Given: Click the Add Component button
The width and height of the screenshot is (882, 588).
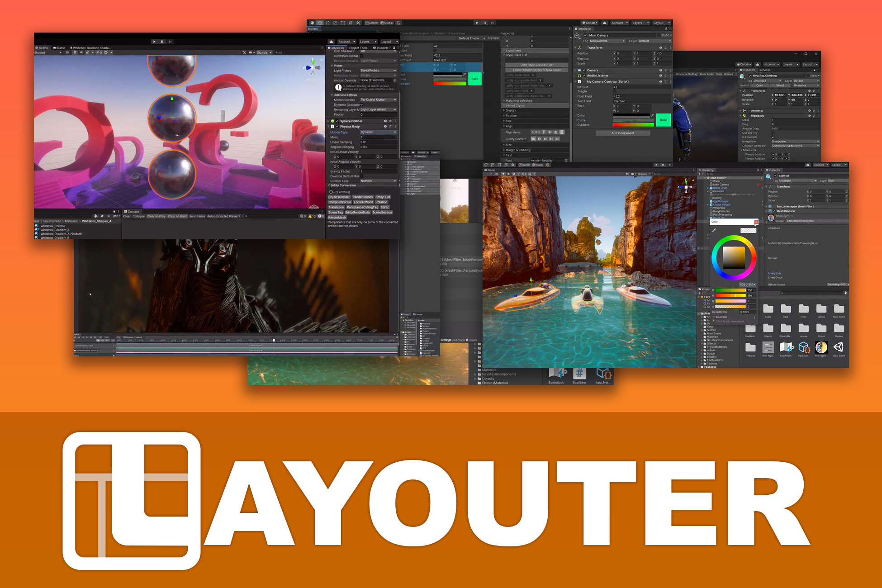Looking at the screenshot, I should (623, 133).
